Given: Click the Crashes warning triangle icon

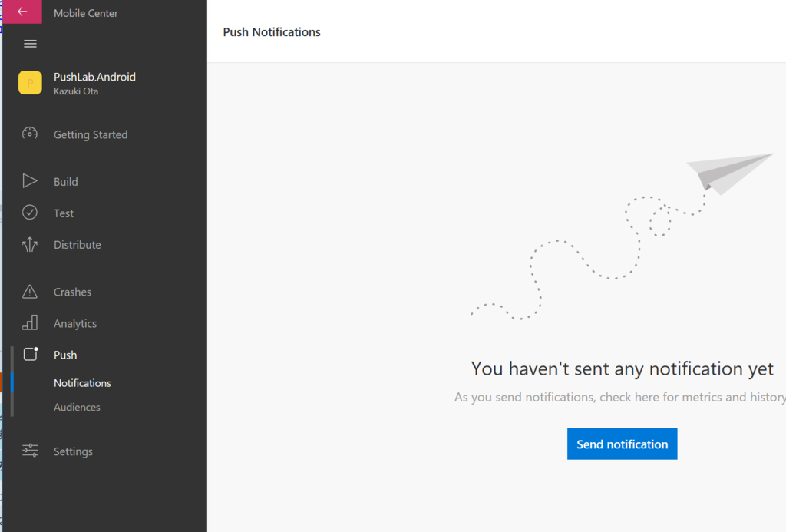Looking at the screenshot, I should 30,291.
